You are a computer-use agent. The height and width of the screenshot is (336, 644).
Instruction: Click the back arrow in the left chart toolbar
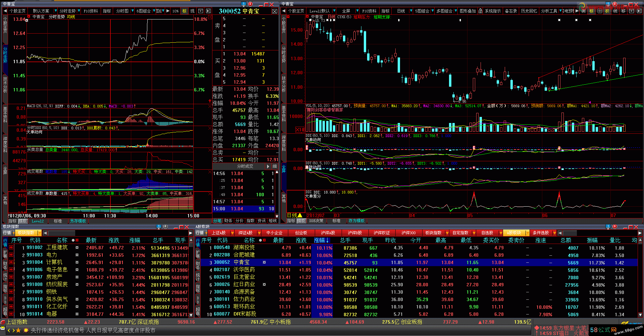5,11
